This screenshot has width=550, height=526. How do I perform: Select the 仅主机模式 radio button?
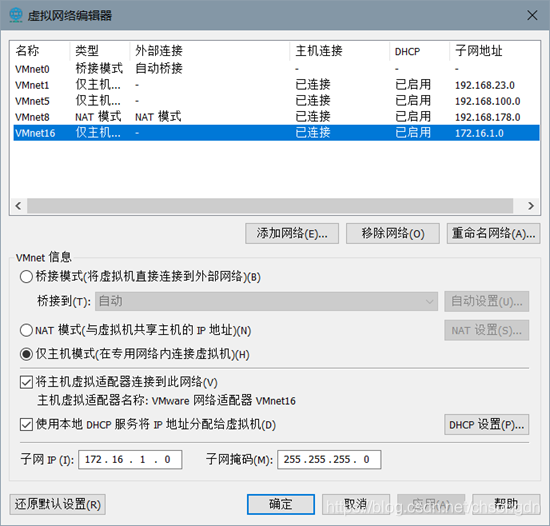[26, 354]
